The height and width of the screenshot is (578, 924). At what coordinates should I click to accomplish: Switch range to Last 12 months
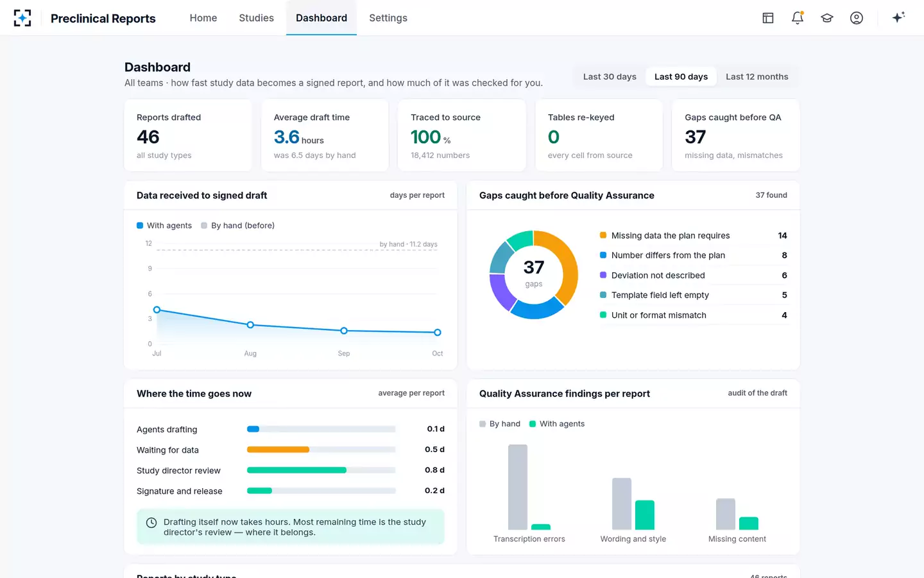pos(757,76)
